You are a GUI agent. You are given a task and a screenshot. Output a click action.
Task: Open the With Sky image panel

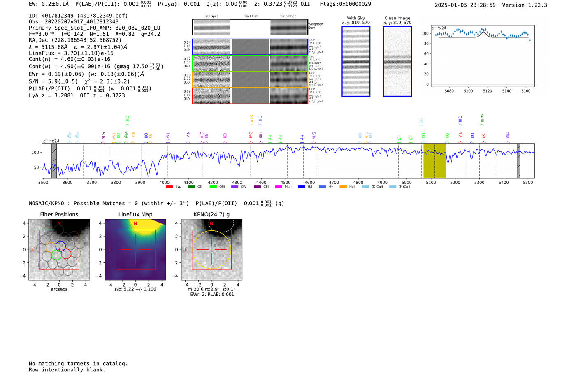point(356,61)
